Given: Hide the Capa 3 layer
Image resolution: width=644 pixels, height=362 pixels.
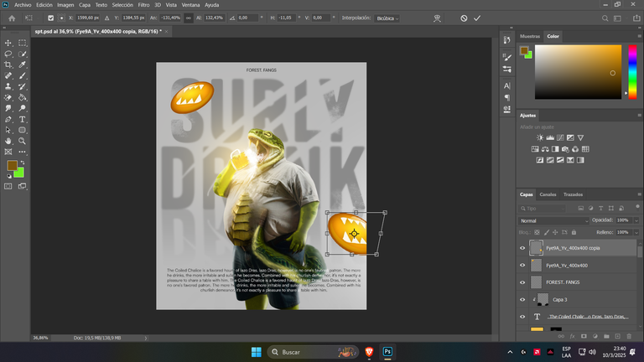Looking at the screenshot, I should click(522, 300).
